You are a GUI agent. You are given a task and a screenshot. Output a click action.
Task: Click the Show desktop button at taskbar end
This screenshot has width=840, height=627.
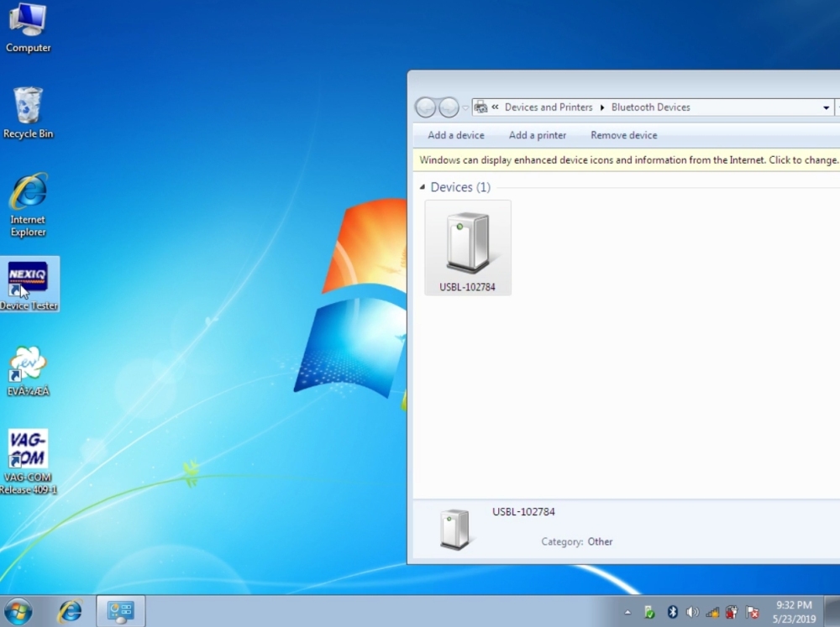pyautogui.click(x=832, y=611)
